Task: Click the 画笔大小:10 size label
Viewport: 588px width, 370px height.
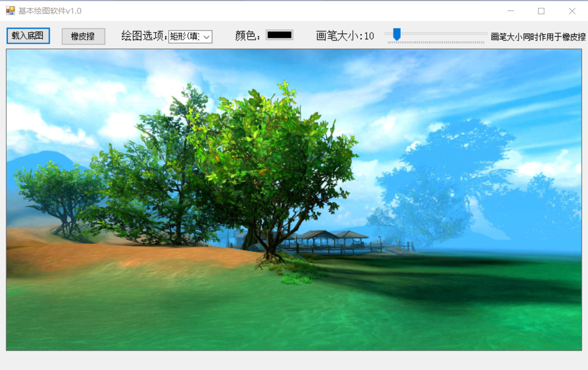Action: pos(347,35)
